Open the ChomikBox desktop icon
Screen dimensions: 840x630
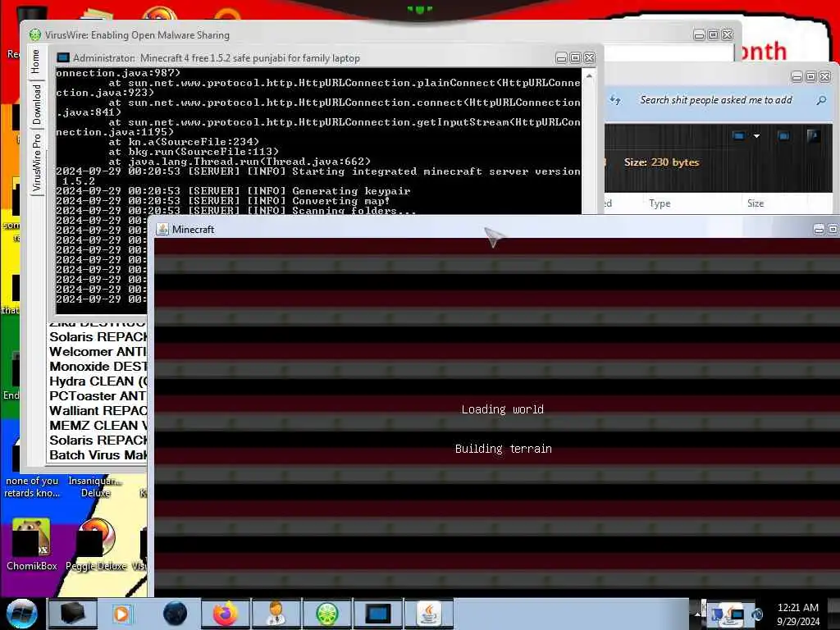31,545
